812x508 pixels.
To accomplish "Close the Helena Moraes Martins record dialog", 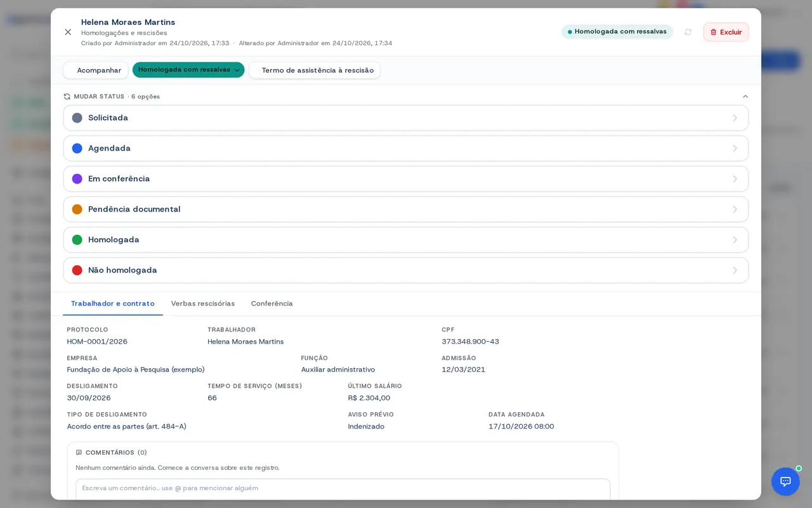I will tap(68, 32).
